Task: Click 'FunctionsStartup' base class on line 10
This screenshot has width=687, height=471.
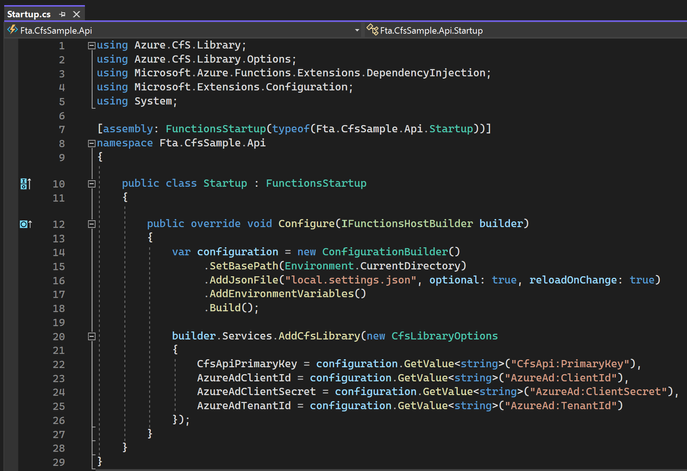Action: pos(316,183)
